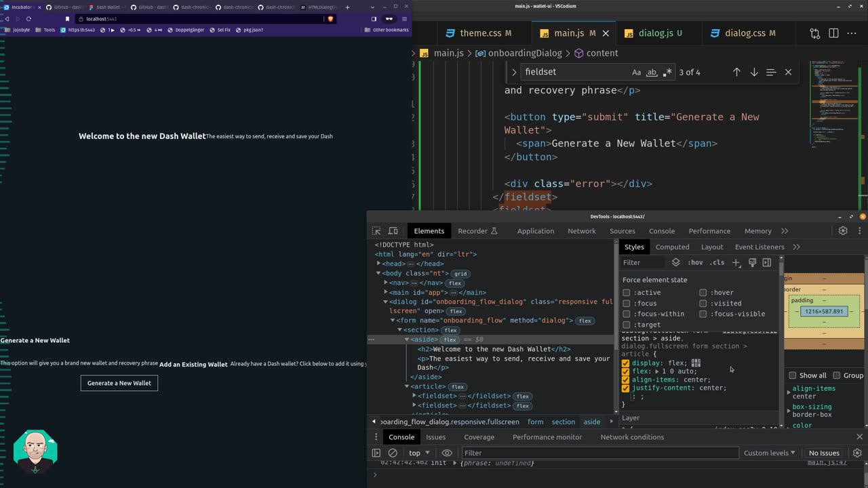Image resolution: width=868 pixels, height=488 pixels.
Task: Switch to the Network panel in DevTools
Action: [582, 231]
